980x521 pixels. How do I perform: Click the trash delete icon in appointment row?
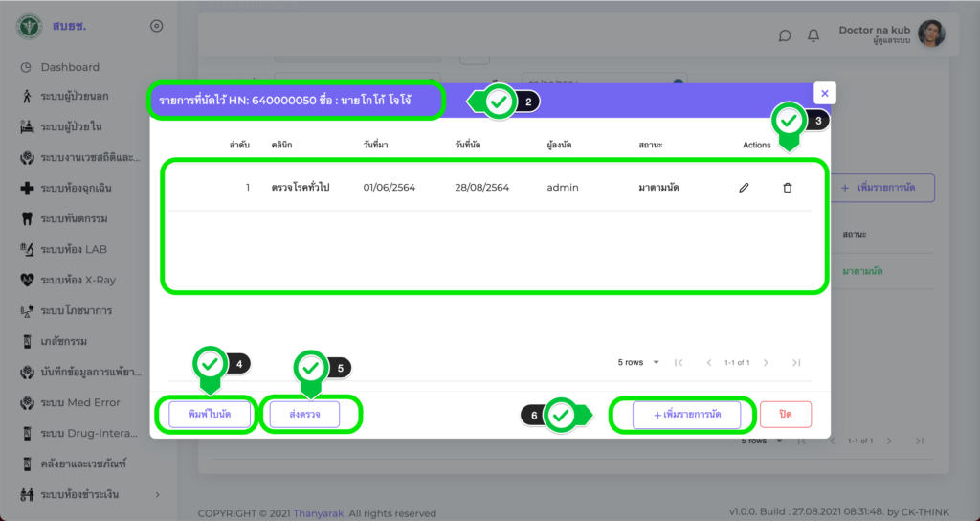tap(788, 188)
